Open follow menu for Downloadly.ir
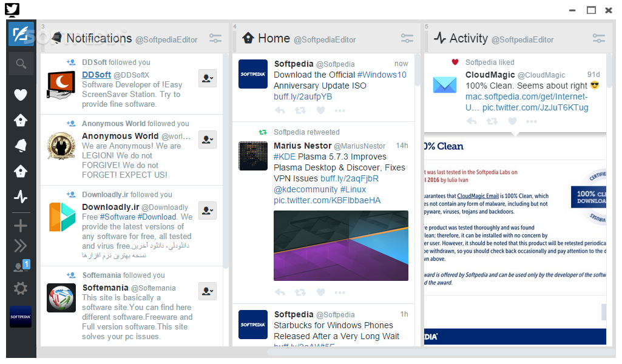This screenshot has width=622, height=364. (x=208, y=211)
